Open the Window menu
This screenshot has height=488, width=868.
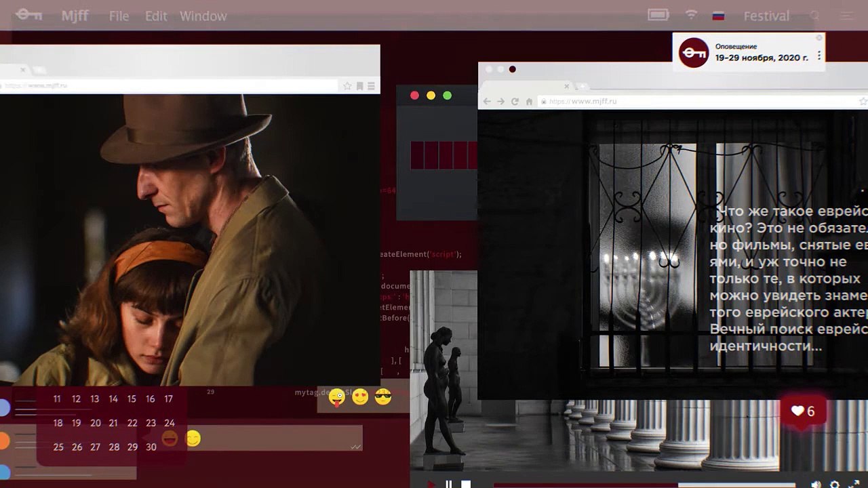(x=203, y=16)
